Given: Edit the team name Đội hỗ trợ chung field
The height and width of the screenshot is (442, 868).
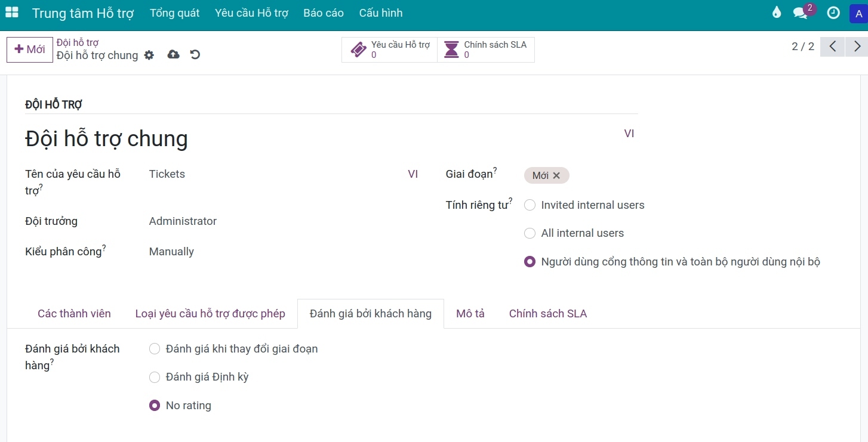Looking at the screenshot, I should (x=321, y=138).
